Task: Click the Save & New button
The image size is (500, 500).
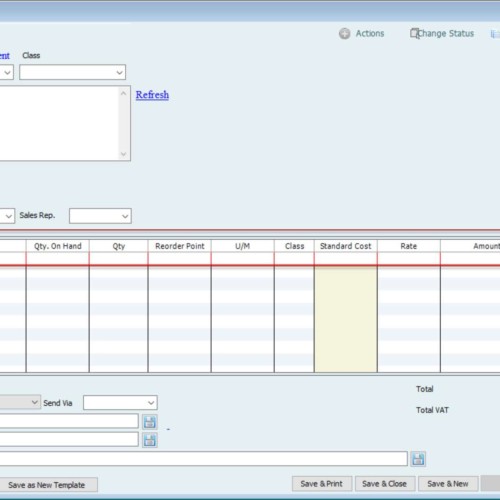Action: point(448,484)
